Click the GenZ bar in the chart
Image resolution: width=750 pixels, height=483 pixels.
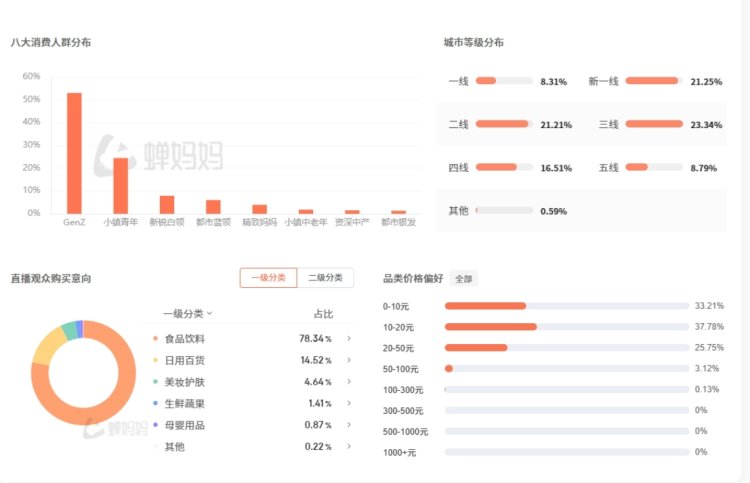click(74, 153)
